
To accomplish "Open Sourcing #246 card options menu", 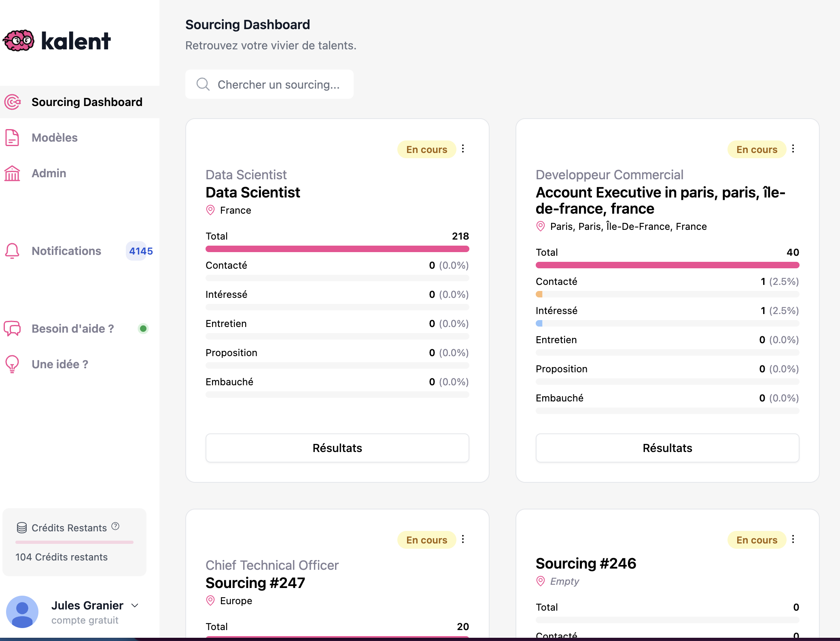I will pyautogui.click(x=793, y=539).
